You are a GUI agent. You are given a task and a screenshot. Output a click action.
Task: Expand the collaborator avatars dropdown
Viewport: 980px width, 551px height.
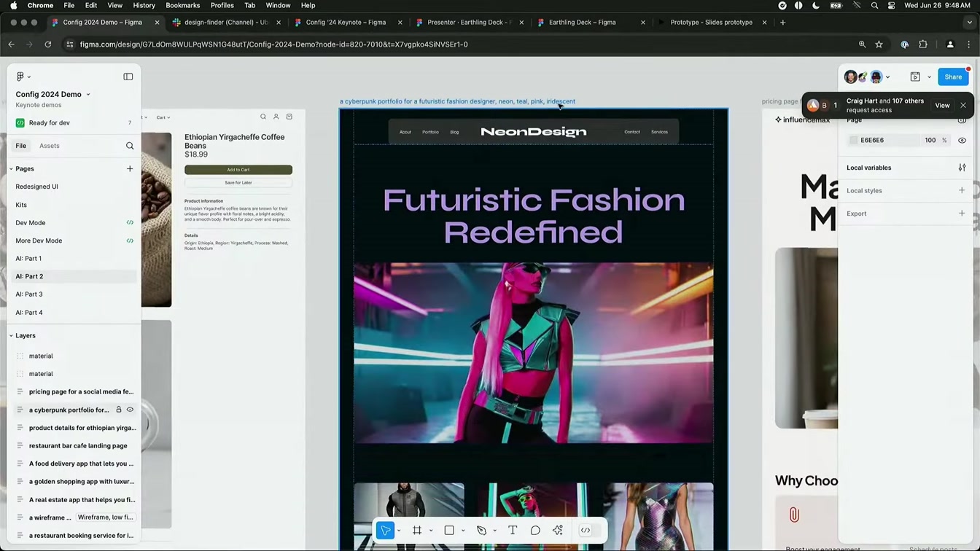pyautogui.click(x=887, y=77)
